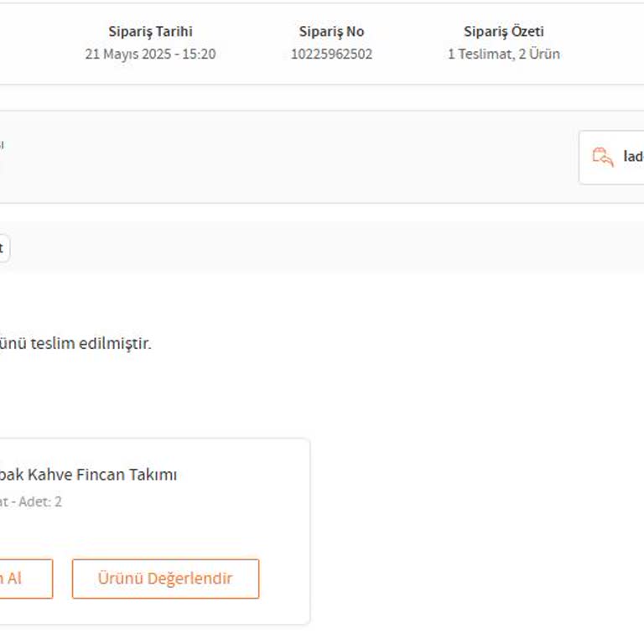644x644 pixels.
Task: Select order number 10225962502
Action: 331,55
